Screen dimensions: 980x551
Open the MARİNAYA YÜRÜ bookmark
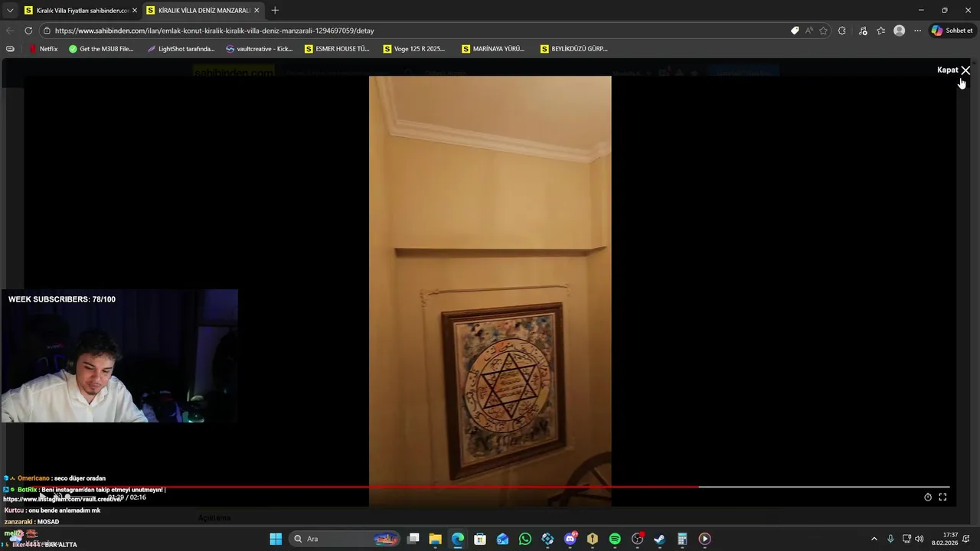tap(494, 49)
